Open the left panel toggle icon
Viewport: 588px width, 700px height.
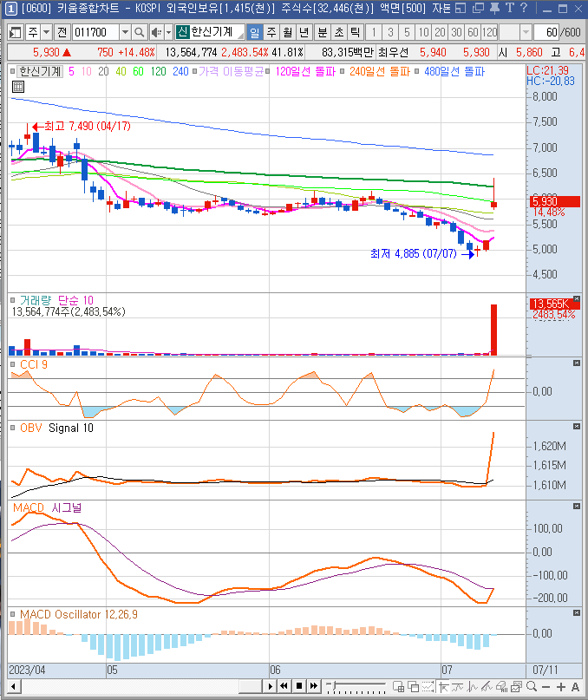click(16, 32)
